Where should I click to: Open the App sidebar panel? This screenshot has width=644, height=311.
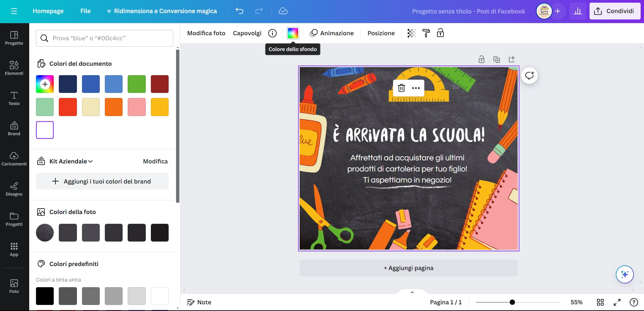point(14,250)
